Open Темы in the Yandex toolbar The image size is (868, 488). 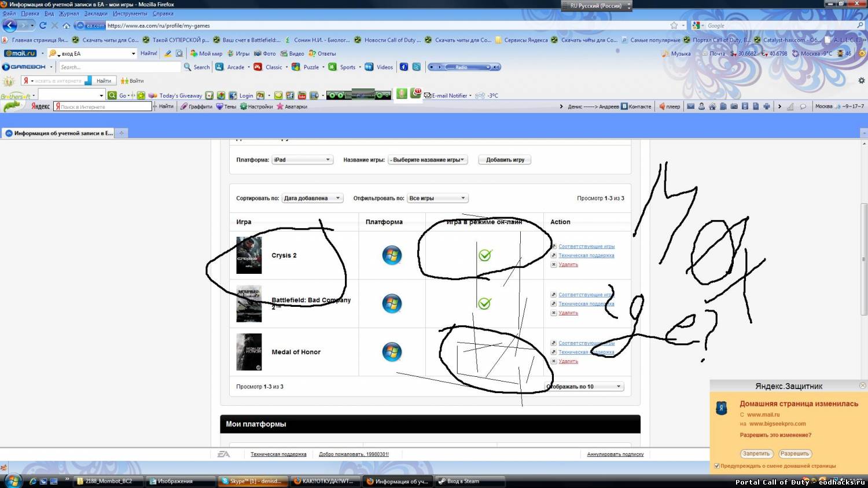click(x=226, y=107)
